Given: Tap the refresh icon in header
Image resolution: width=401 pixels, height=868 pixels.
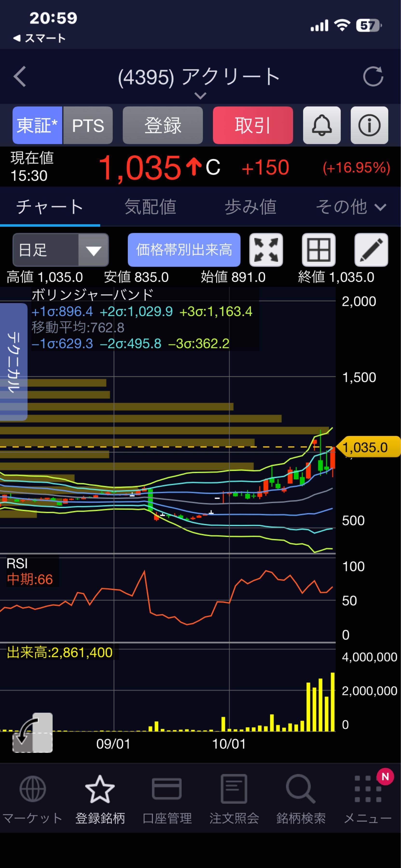Looking at the screenshot, I should click(x=373, y=76).
